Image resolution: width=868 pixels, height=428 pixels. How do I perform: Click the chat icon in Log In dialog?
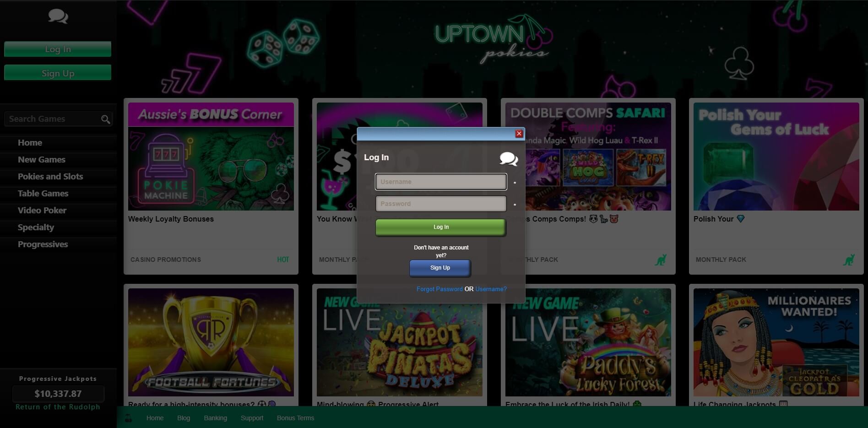[509, 158]
